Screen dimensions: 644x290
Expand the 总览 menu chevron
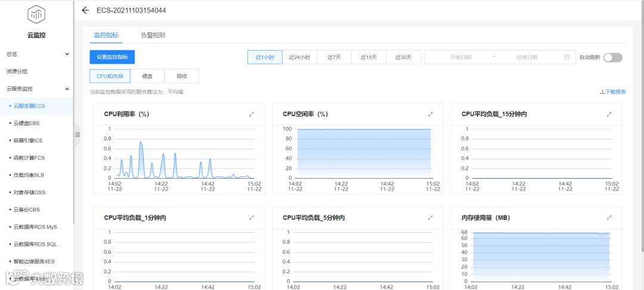67,54
